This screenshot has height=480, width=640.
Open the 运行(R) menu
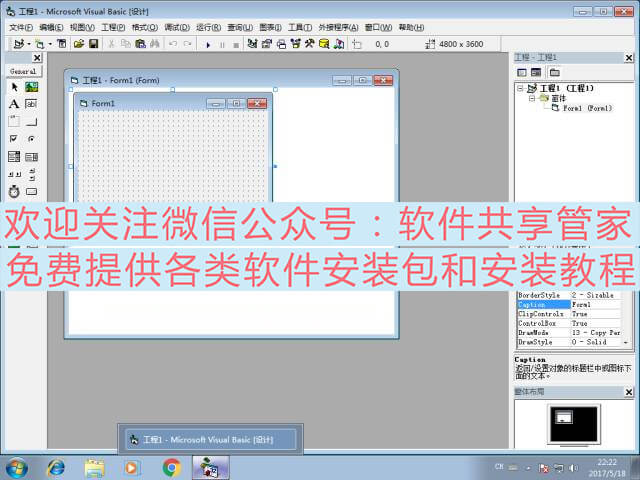(209, 27)
